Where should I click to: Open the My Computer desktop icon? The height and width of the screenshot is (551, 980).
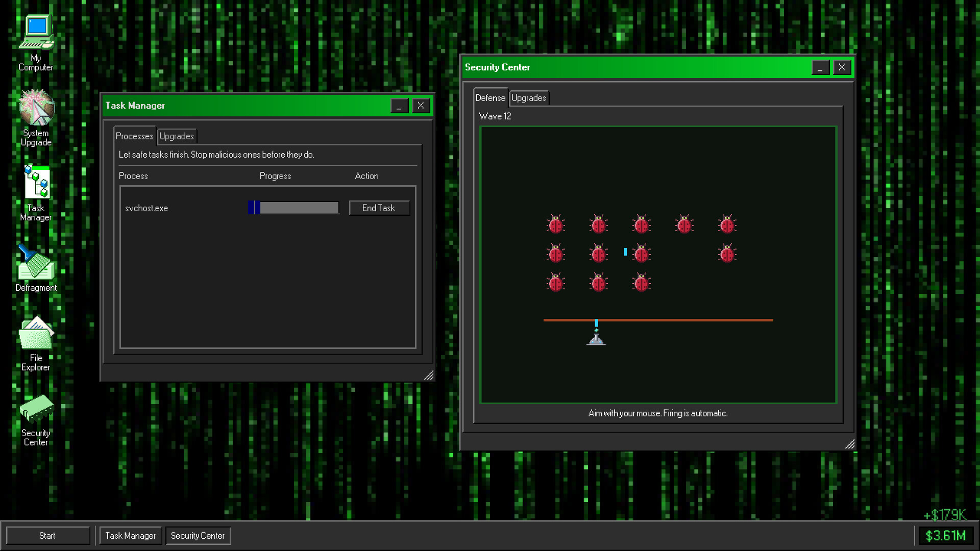coord(36,43)
